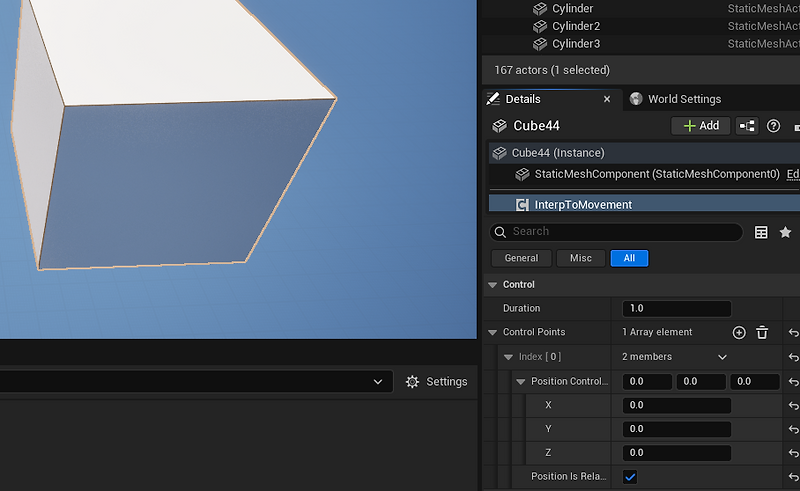Select the Cylinder2 actor row
The width and height of the screenshot is (800, 491).
tap(641, 26)
